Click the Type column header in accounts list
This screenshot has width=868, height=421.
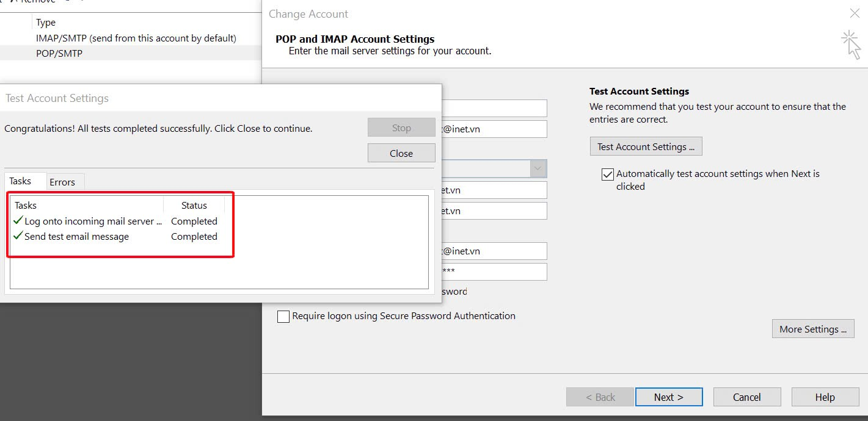coord(46,23)
